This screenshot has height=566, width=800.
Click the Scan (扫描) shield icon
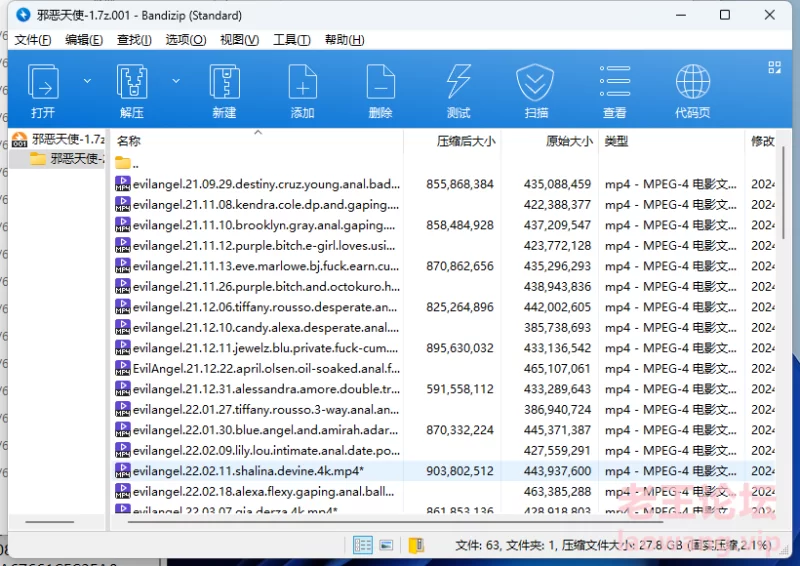click(x=535, y=82)
